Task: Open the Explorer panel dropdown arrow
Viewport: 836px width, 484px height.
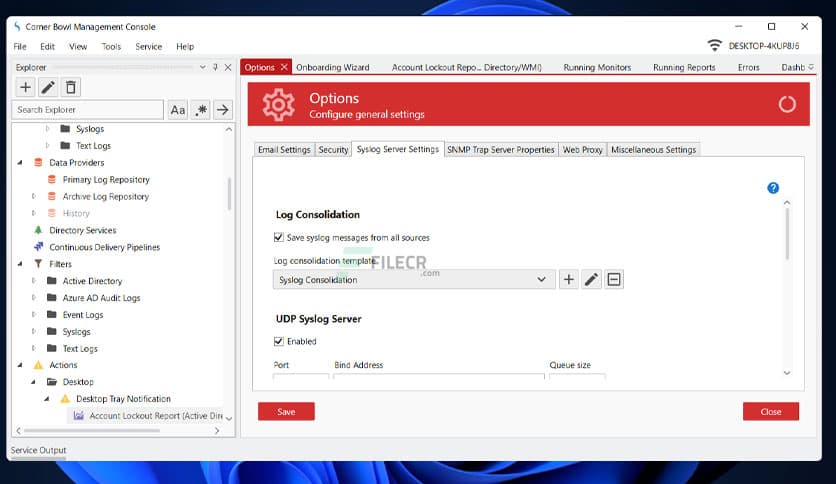Action: (203, 67)
